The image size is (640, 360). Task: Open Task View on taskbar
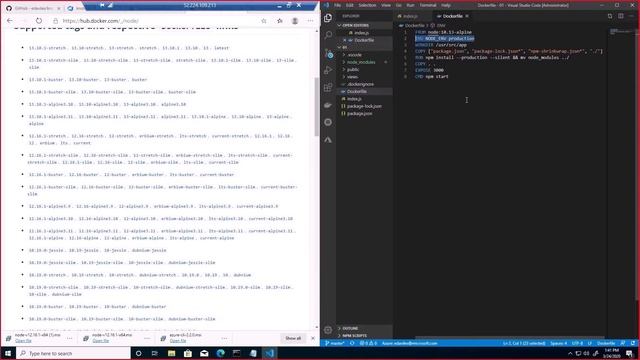155,353
